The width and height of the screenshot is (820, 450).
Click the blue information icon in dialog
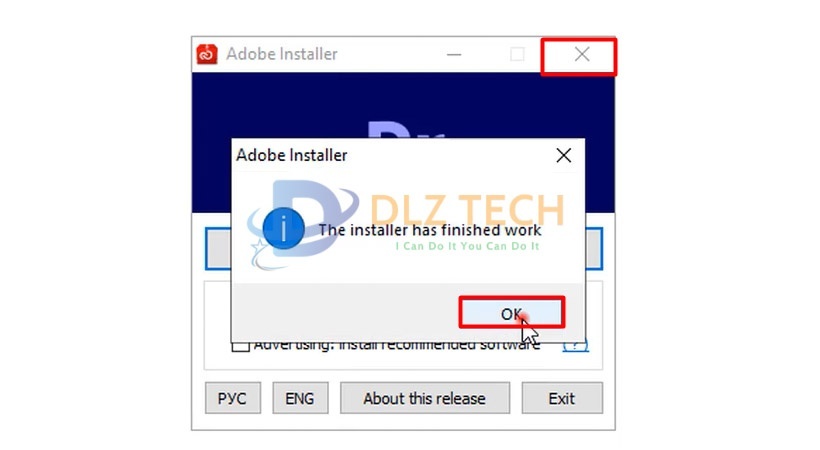coord(283,229)
